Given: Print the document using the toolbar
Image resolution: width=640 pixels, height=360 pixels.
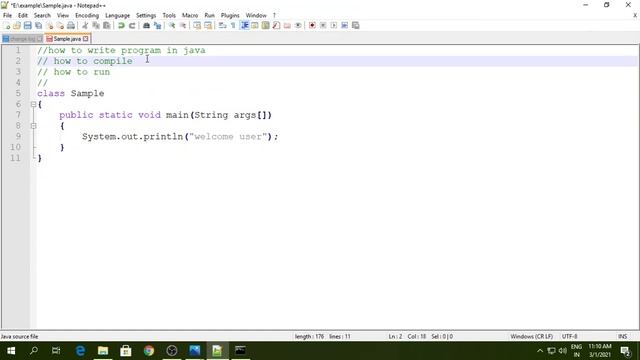Looking at the screenshot, I should 71,25.
